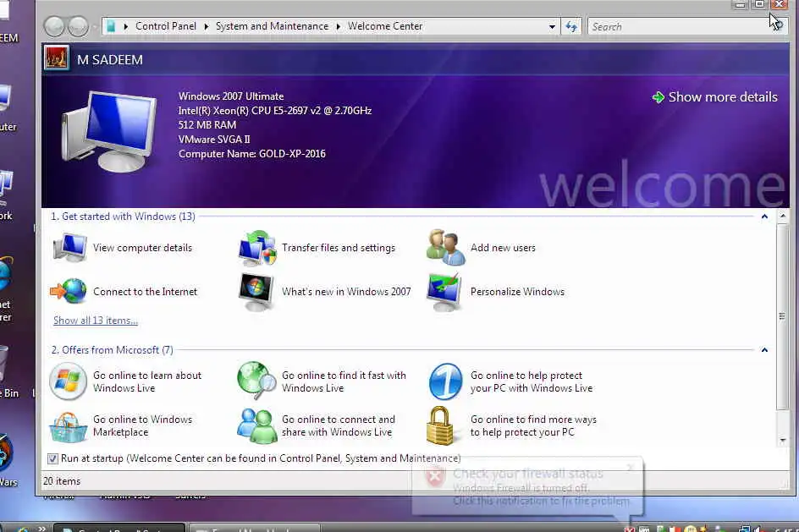Click Go online to Windows Marketplace text

point(142,425)
